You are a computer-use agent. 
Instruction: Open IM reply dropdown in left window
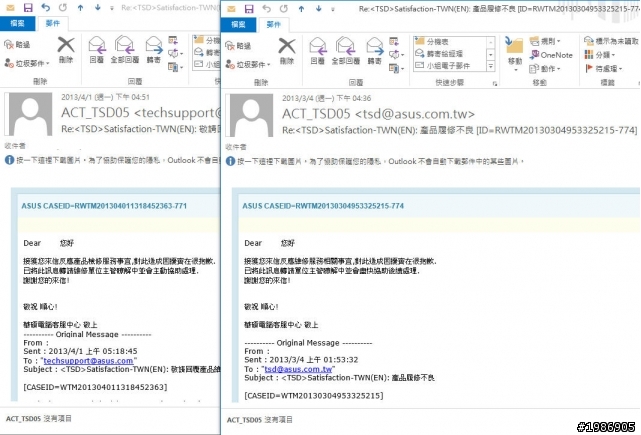point(175,53)
